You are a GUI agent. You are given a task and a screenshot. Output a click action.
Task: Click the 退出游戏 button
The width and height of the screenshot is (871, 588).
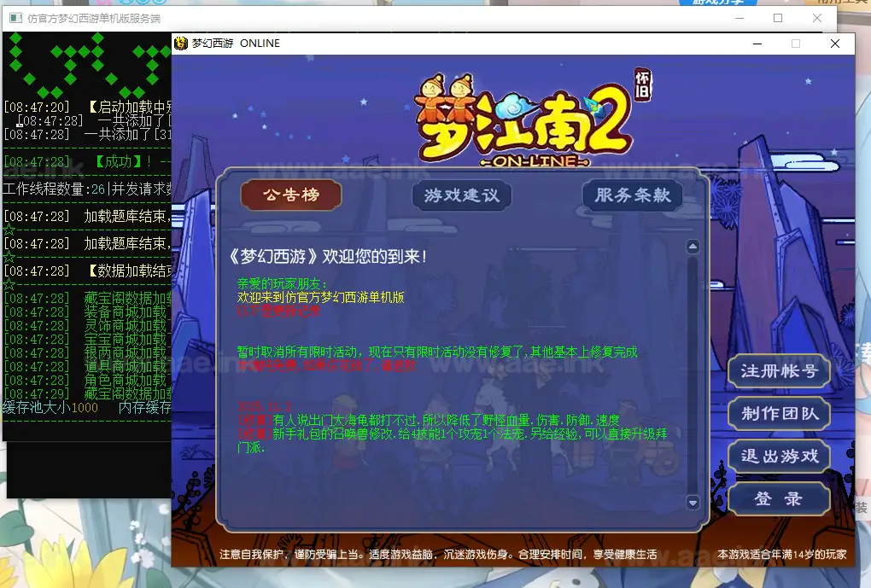pos(779,457)
